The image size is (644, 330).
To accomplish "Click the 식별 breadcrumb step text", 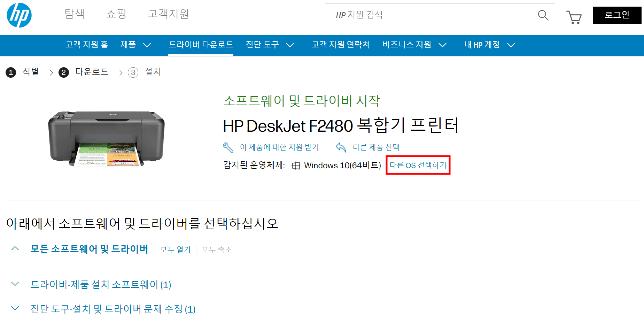I will coord(31,72).
